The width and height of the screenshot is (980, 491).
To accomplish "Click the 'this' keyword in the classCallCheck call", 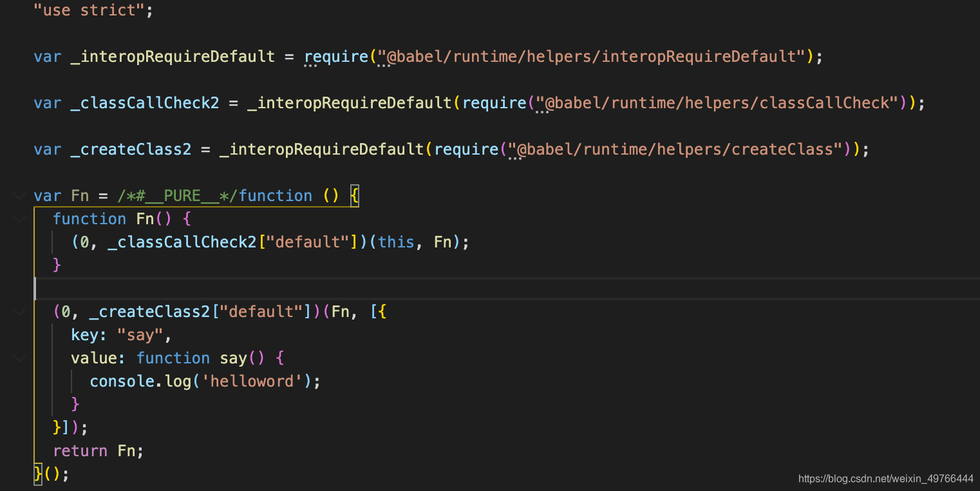I will point(396,242).
